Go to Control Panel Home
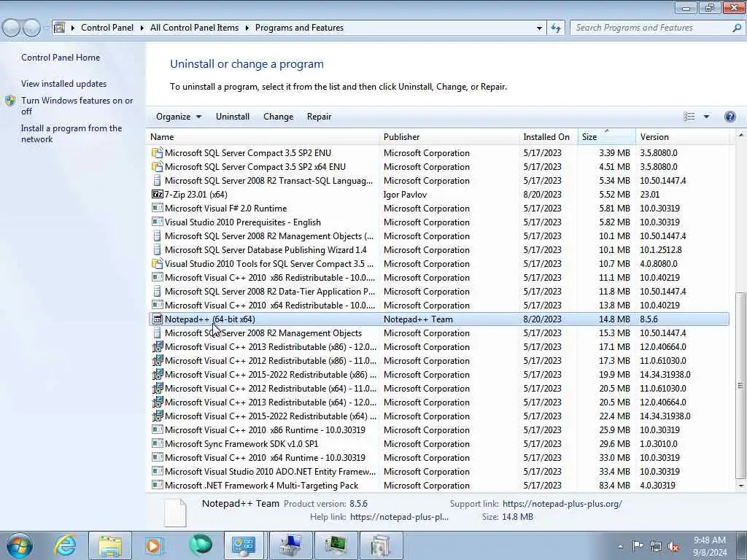Viewport: 747px width, 560px height. [61, 58]
